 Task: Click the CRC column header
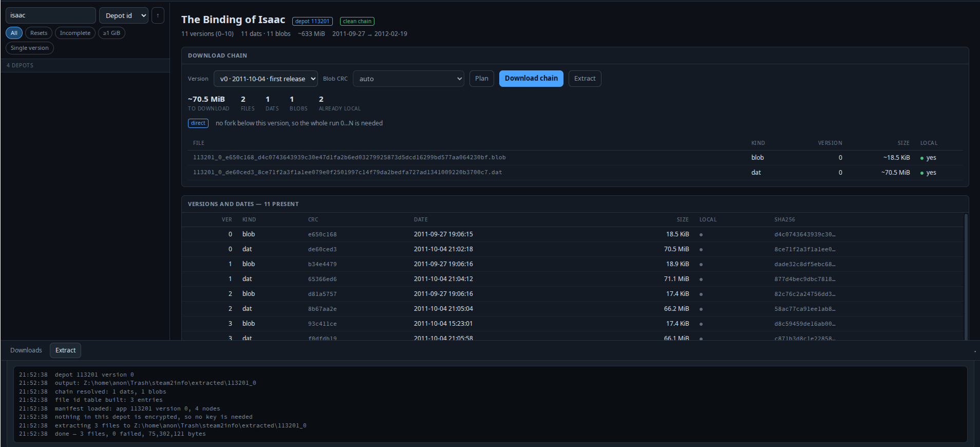313,220
